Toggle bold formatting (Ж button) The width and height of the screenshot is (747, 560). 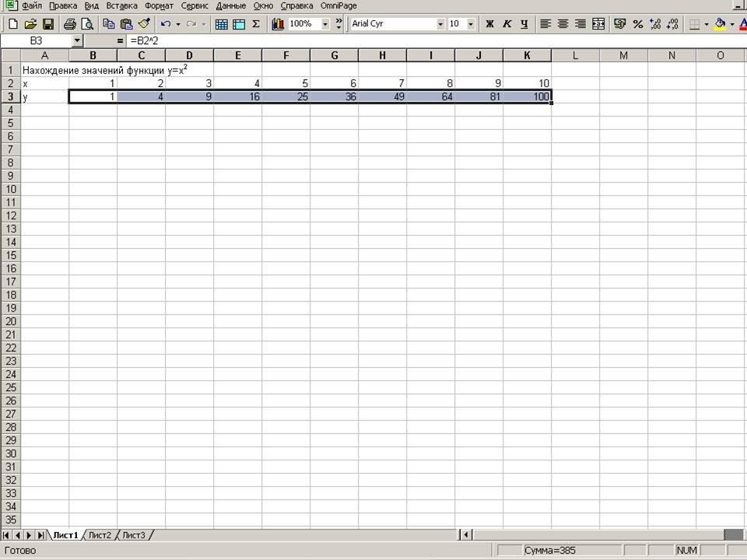(x=489, y=24)
